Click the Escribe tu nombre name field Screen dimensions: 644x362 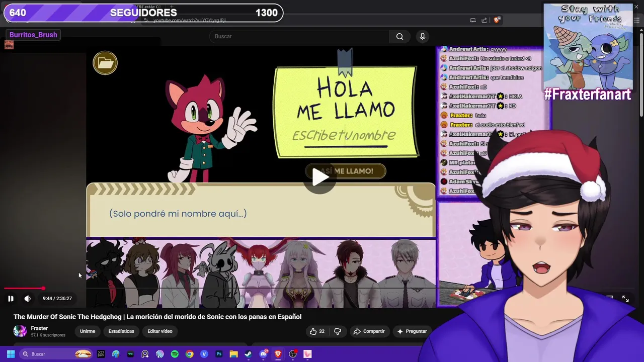(x=345, y=135)
